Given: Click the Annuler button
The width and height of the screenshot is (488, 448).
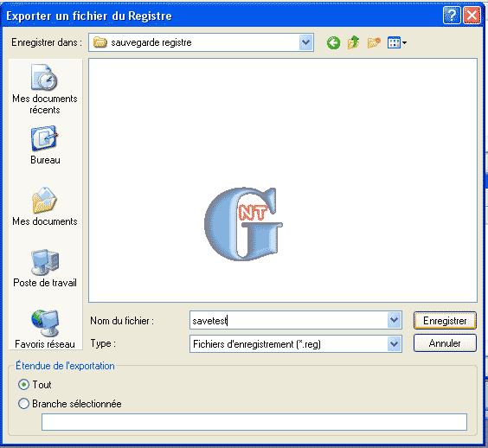Looking at the screenshot, I should pyautogui.click(x=445, y=343).
